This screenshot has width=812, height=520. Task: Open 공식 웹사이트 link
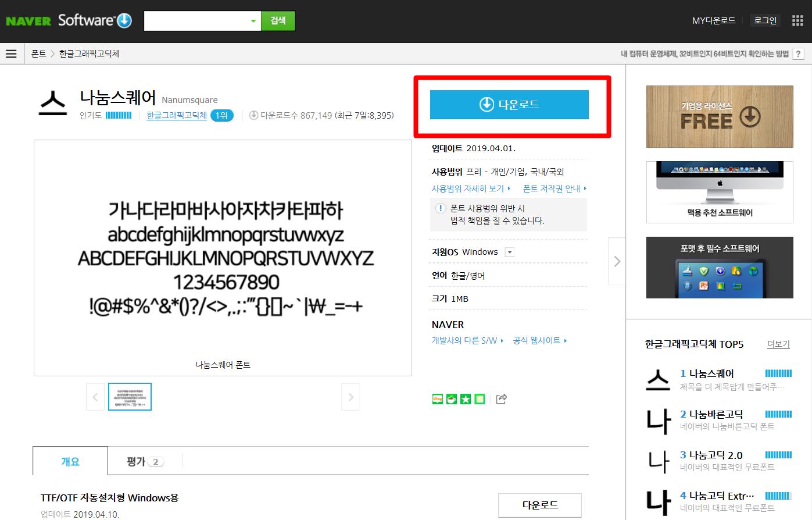[x=539, y=340]
